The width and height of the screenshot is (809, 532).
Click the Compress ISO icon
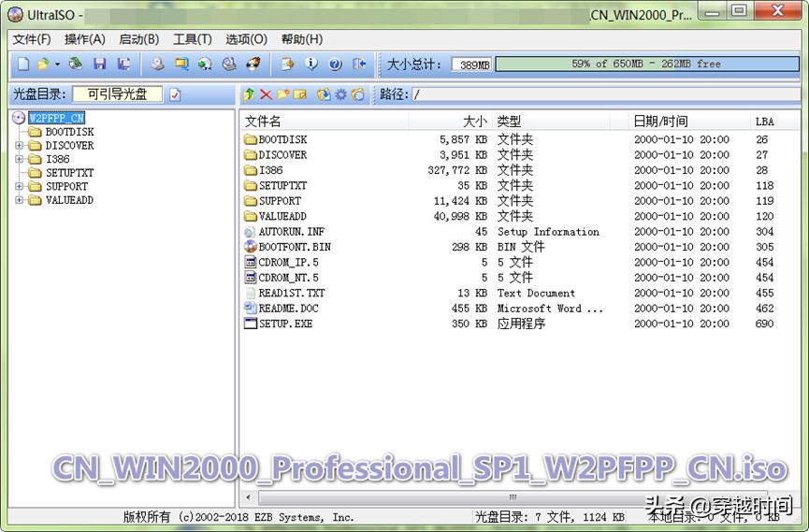click(x=206, y=64)
